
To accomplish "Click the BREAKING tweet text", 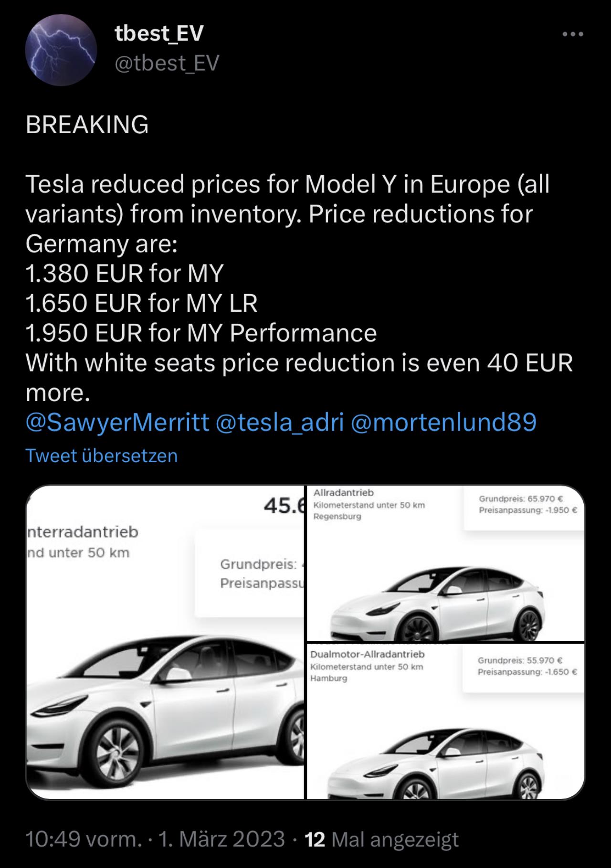I will point(87,125).
